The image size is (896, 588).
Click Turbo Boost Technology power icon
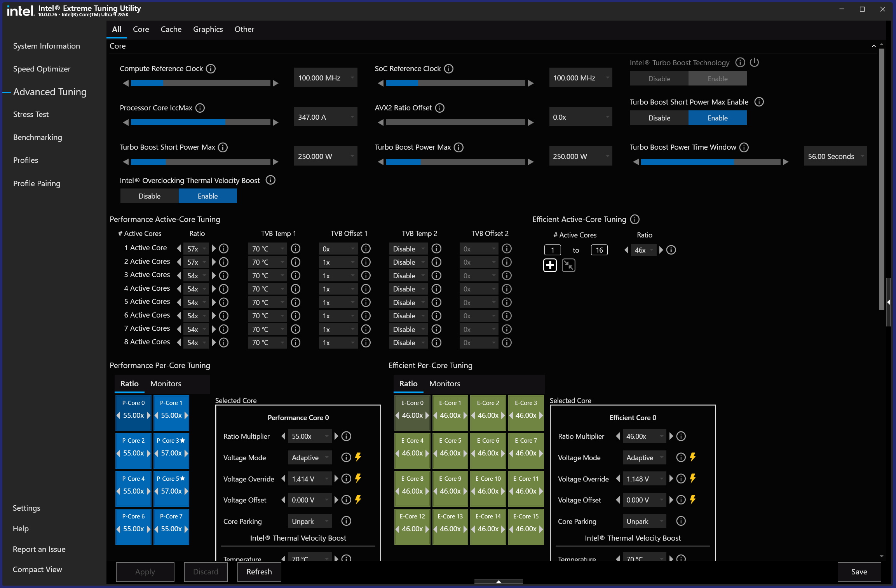pos(755,62)
